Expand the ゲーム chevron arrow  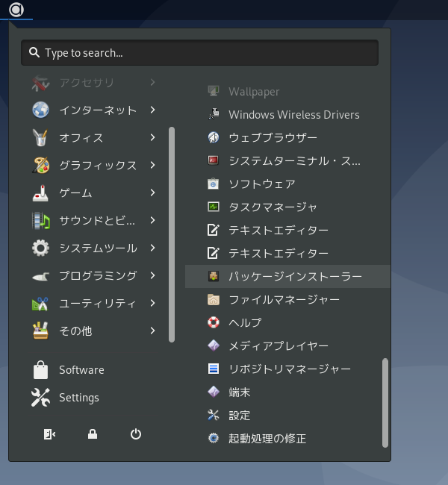tap(152, 193)
